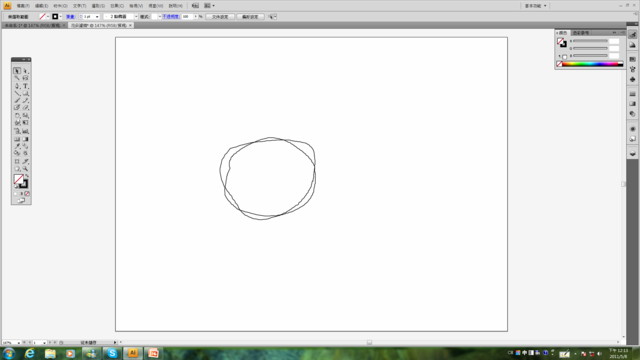Select the Lasso tool

click(25, 78)
